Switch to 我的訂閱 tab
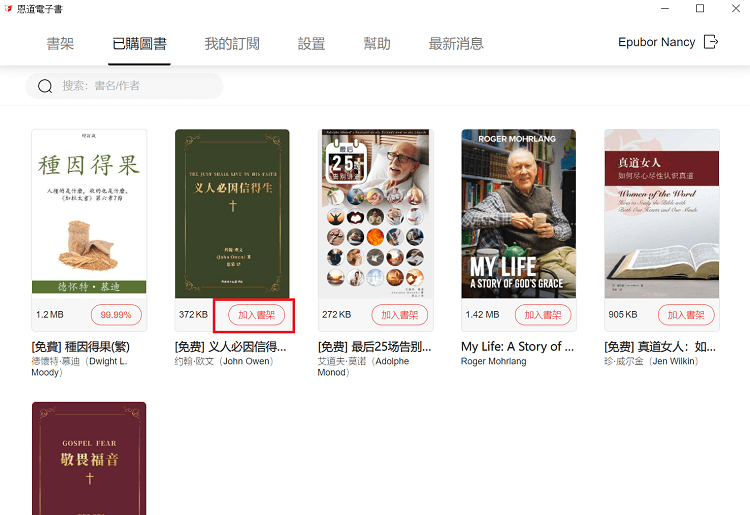 click(x=232, y=44)
